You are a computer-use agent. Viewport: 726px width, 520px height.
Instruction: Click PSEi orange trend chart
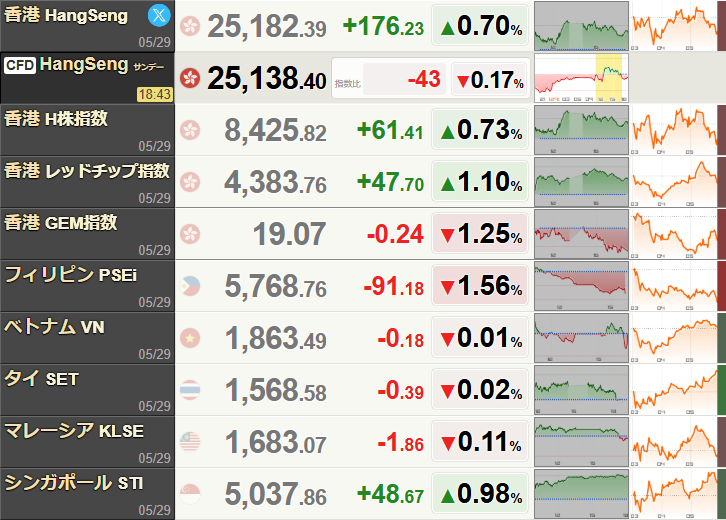674,286
